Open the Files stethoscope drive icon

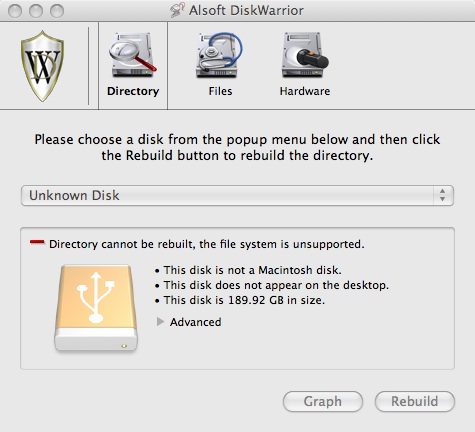click(x=219, y=55)
